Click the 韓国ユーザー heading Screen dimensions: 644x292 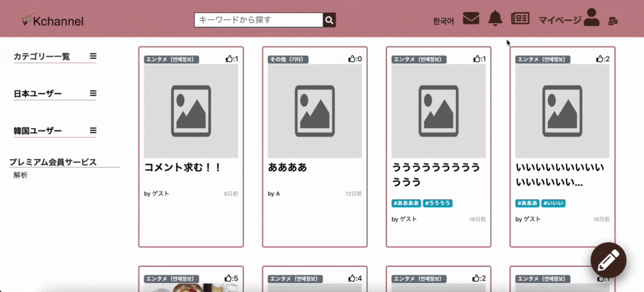point(38,131)
